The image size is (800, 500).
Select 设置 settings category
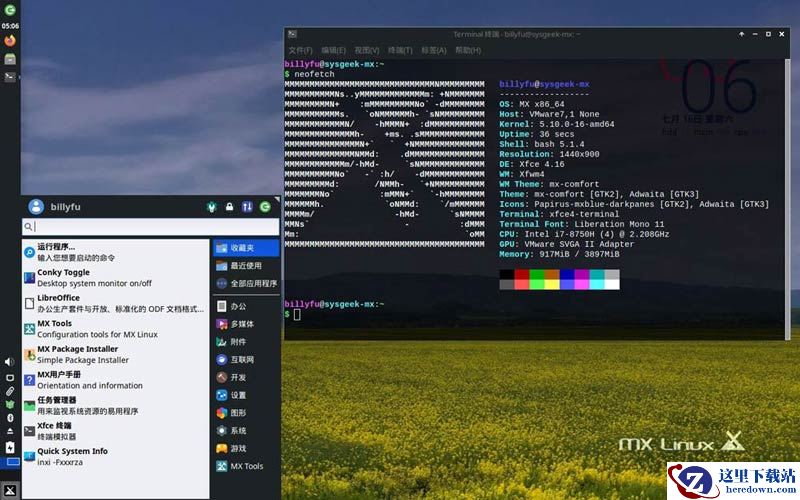[x=246, y=395]
